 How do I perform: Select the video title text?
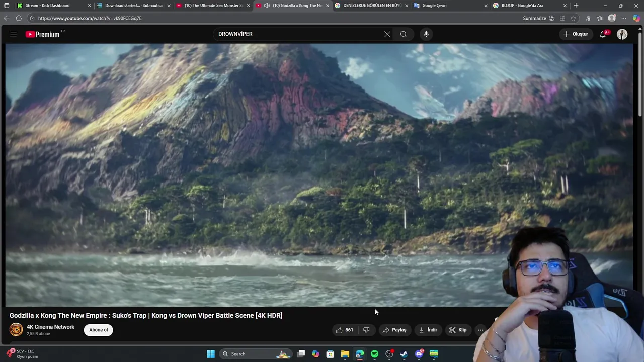coord(146,315)
